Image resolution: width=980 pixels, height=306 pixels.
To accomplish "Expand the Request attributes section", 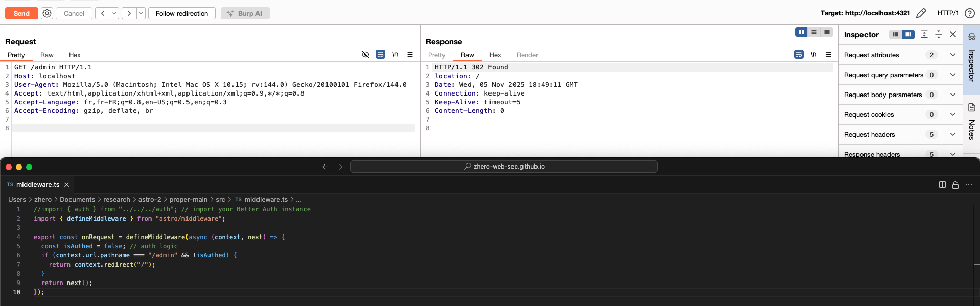I will (x=952, y=55).
